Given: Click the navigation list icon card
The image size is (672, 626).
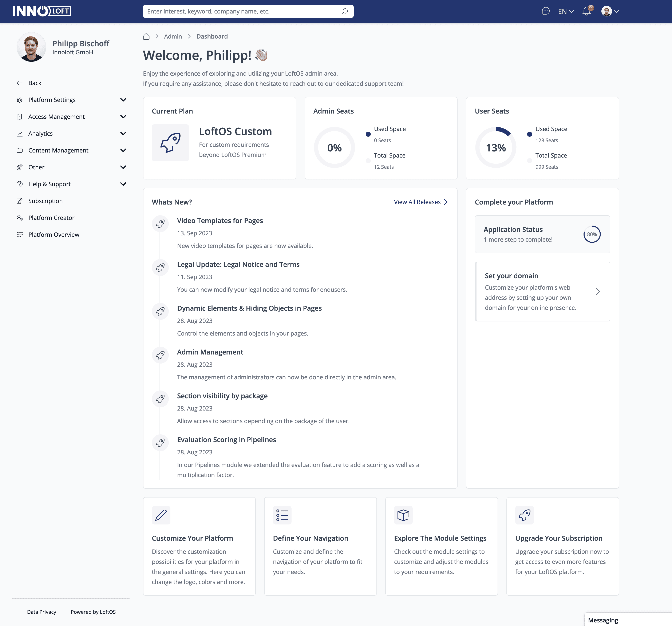Looking at the screenshot, I should click(x=282, y=515).
